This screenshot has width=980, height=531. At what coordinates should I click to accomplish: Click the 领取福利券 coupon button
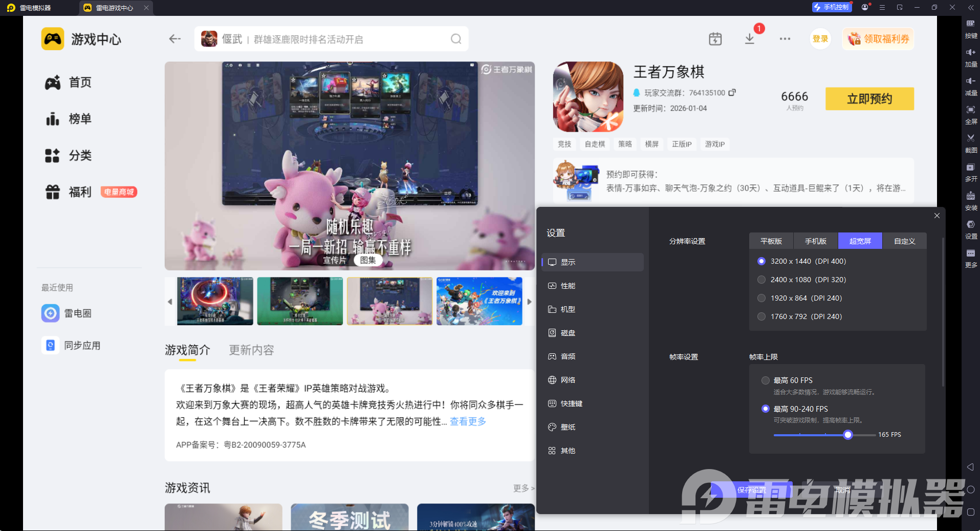click(x=878, y=39)
